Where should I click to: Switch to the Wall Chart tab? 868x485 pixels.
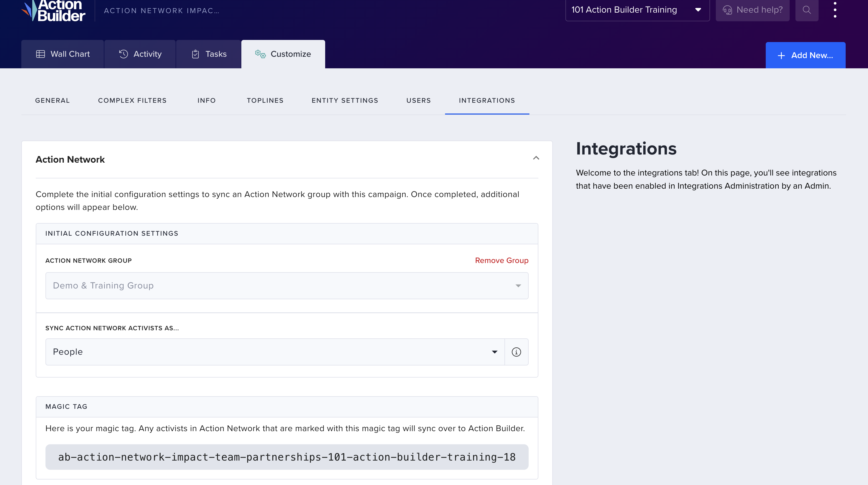[63, 54]
